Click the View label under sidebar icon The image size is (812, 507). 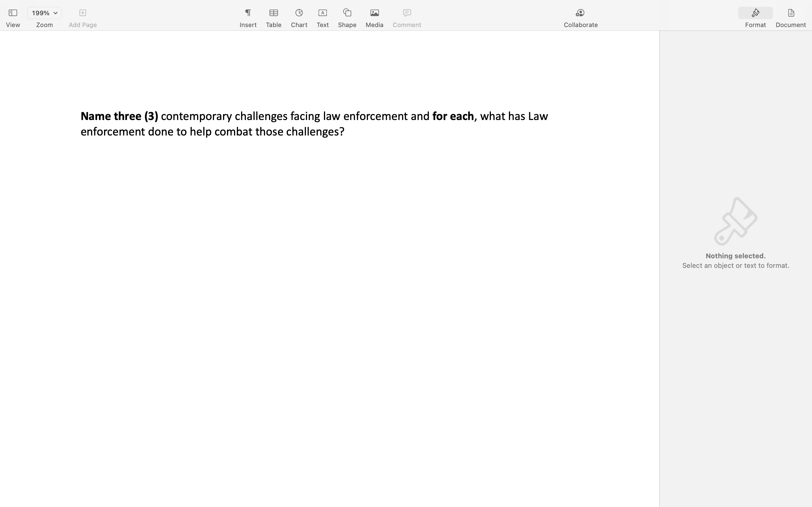(13, 25)
